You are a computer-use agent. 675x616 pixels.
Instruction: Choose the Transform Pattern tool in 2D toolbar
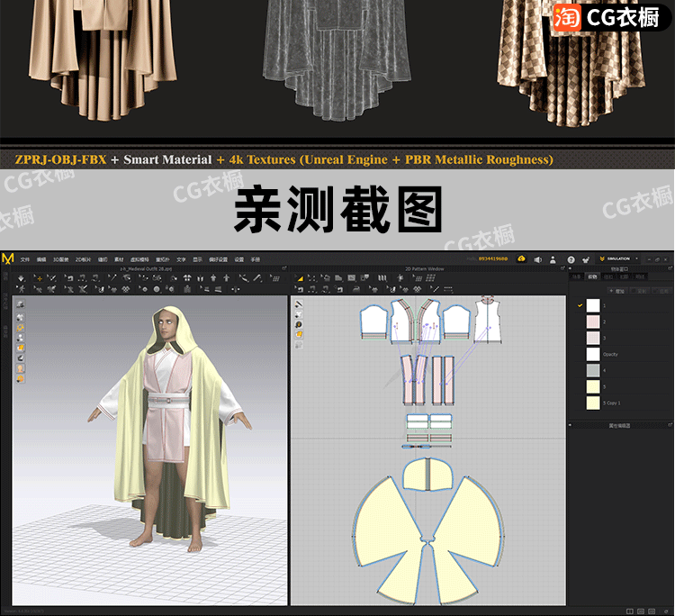click(311, 278)
